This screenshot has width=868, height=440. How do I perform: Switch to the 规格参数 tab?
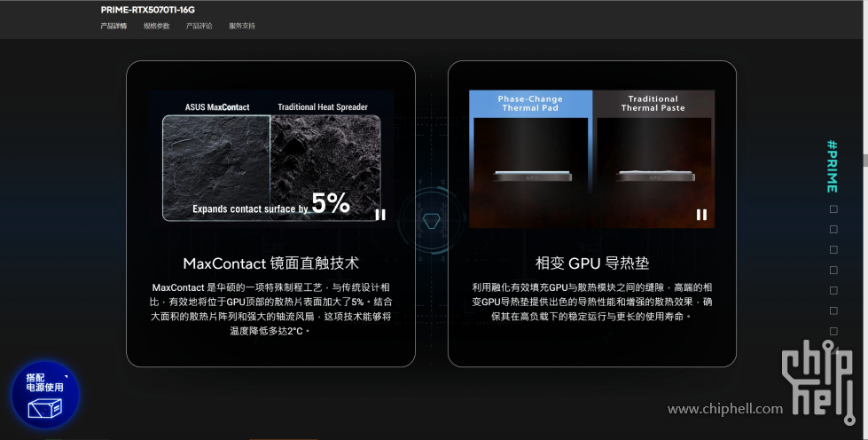tap(157, 26)
